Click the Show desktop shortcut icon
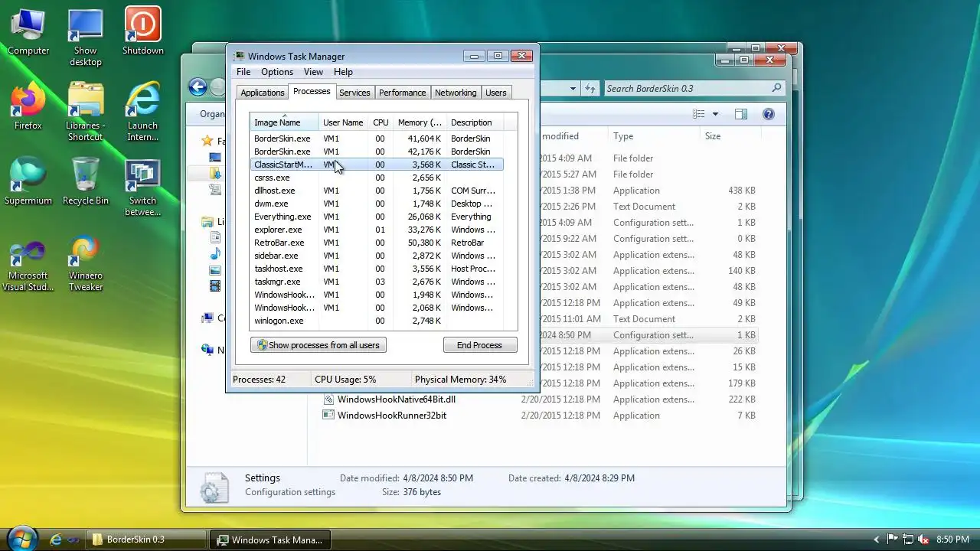Screen dimensions: 980x551 [86, 37]
